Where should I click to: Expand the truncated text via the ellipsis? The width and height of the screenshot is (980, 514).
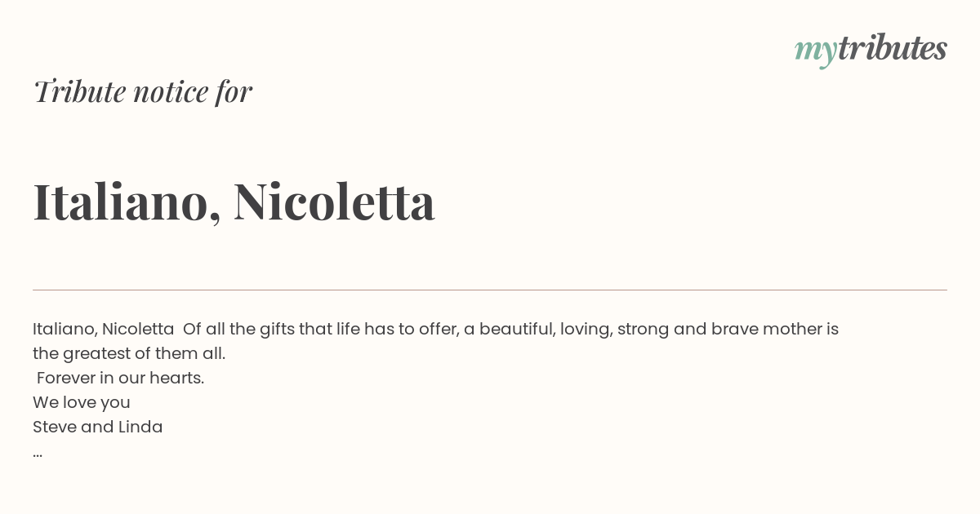click(38, 454)
